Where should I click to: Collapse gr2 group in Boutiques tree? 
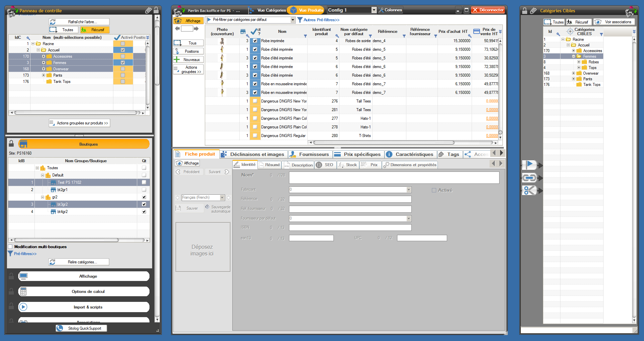(42, 197)
